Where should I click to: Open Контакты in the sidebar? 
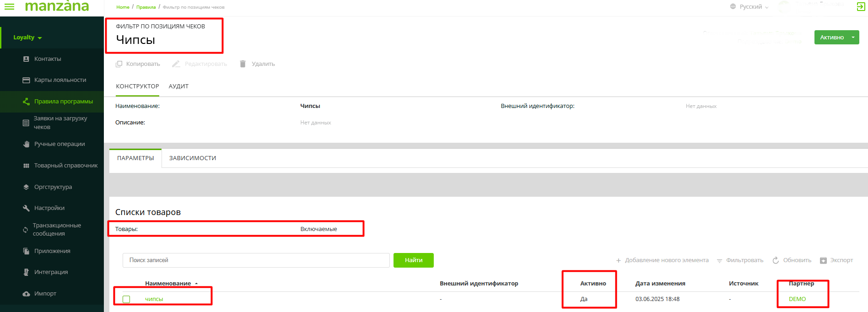[48, 59]
